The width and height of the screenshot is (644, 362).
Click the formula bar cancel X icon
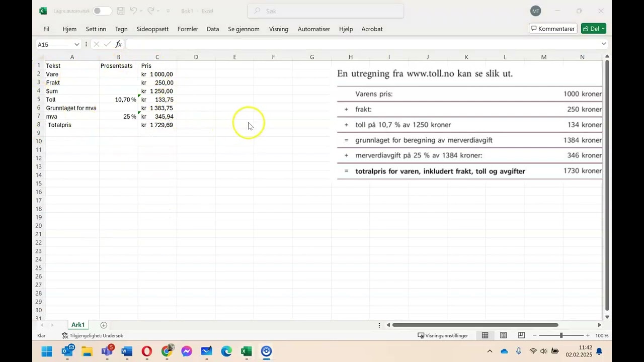97,44
